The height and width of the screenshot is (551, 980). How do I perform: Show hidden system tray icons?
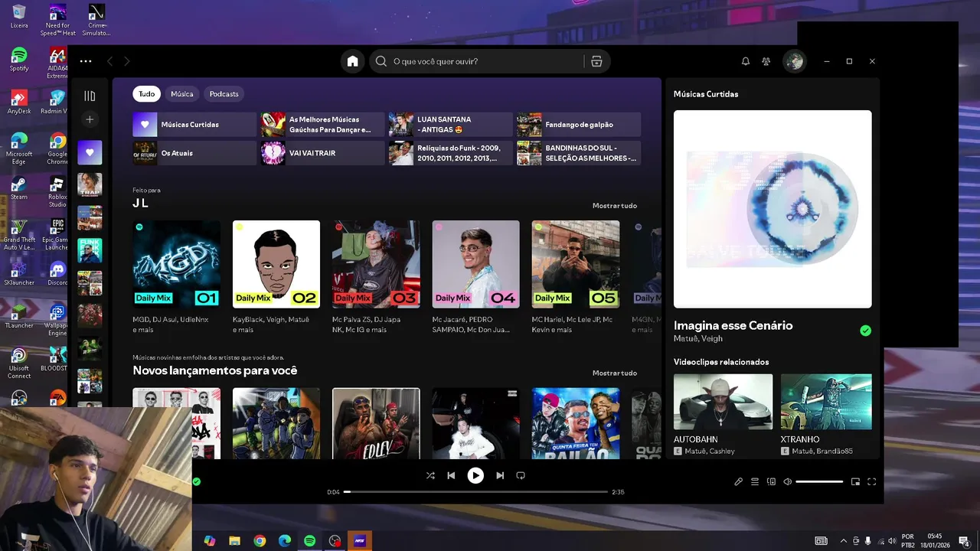[x=843, y=540]
